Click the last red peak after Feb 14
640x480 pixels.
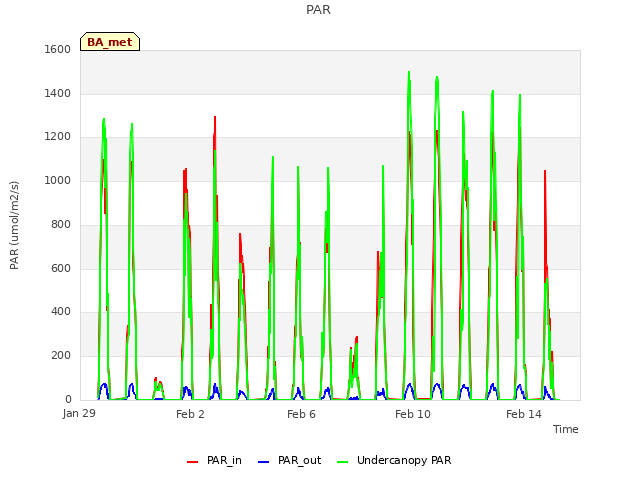pos(545,171)
